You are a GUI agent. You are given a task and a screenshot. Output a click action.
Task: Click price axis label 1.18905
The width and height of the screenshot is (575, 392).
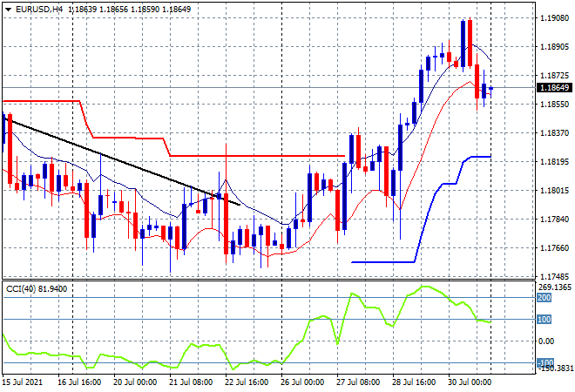[x=554, y=47]
